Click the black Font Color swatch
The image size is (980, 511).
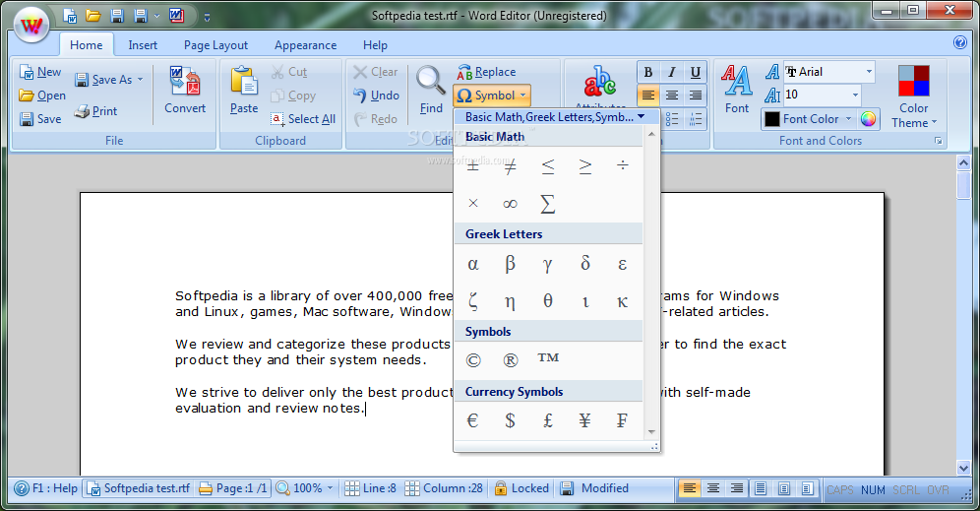(x=772, y=119)
